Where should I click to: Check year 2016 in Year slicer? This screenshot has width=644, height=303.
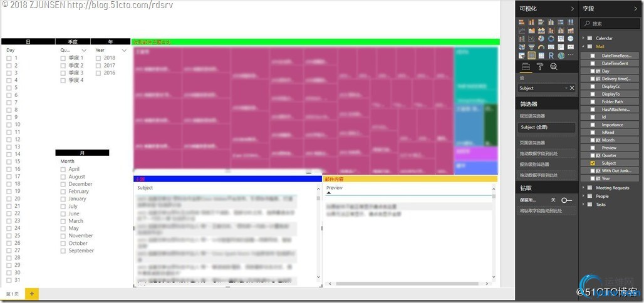(x=98, y=73)
